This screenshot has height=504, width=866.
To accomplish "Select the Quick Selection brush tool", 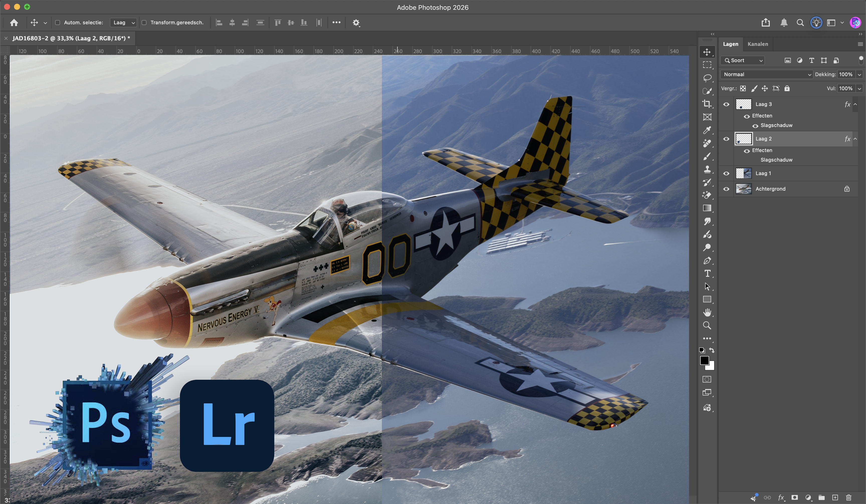I will [x=707, y=91].
